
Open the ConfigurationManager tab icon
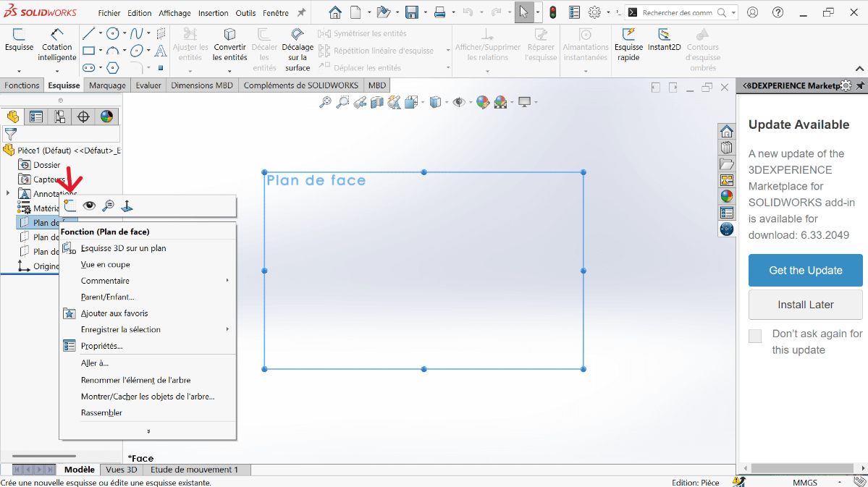click(x=59, y=117)
